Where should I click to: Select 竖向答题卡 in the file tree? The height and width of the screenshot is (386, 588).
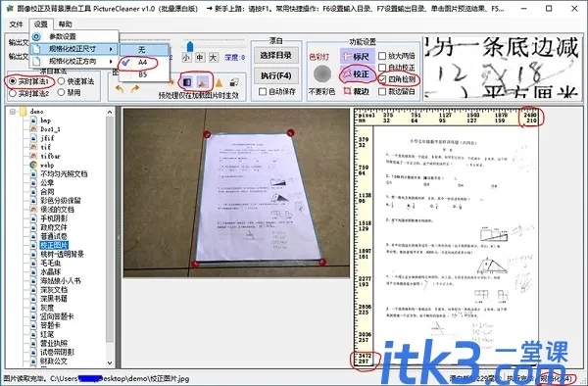tap(58, 316)
